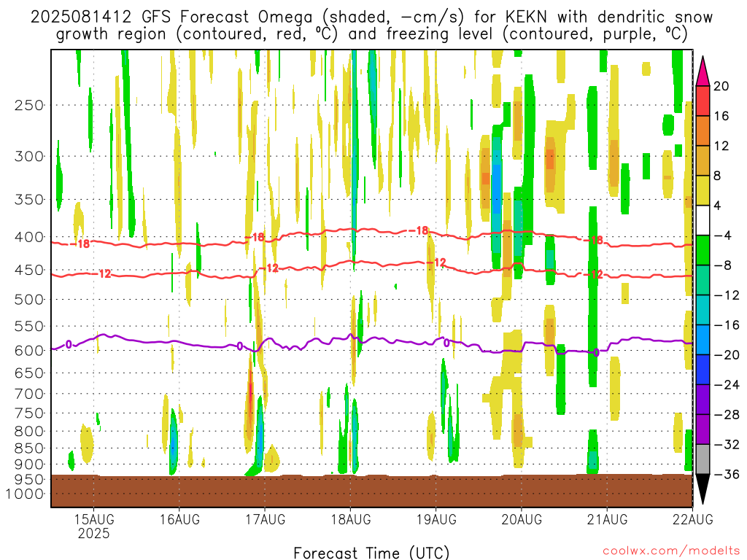The width and height of the screenshot is (747, 560).
Task: Click the -12 contour label near 15AUG
Action: coord(101,274)
